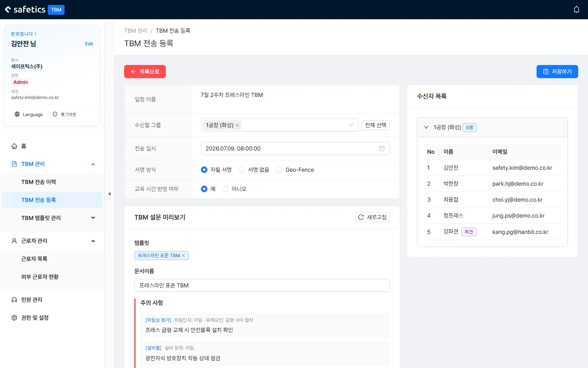Click the email park.hj@demo.co.kr
Screen dimensions: 588x368
point(518,184)
